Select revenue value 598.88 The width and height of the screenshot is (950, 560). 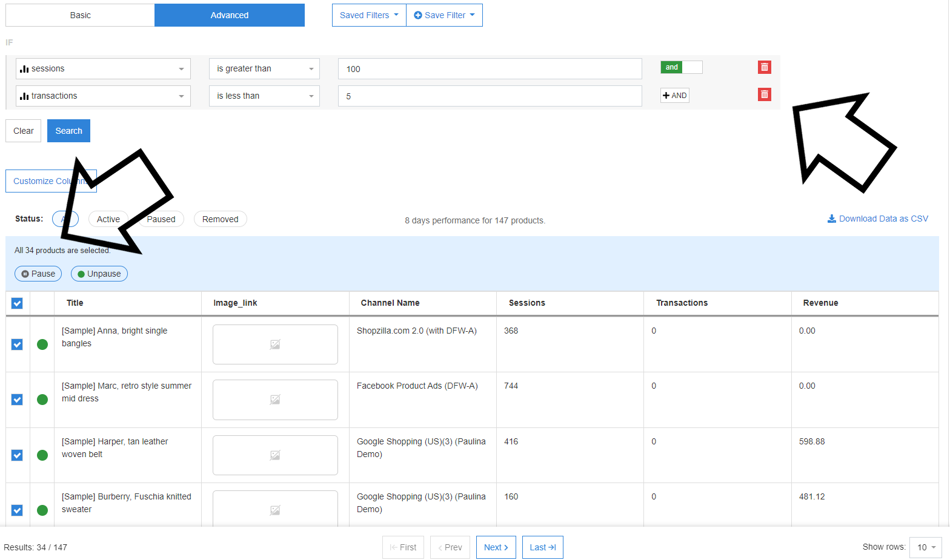coord(812,441)
